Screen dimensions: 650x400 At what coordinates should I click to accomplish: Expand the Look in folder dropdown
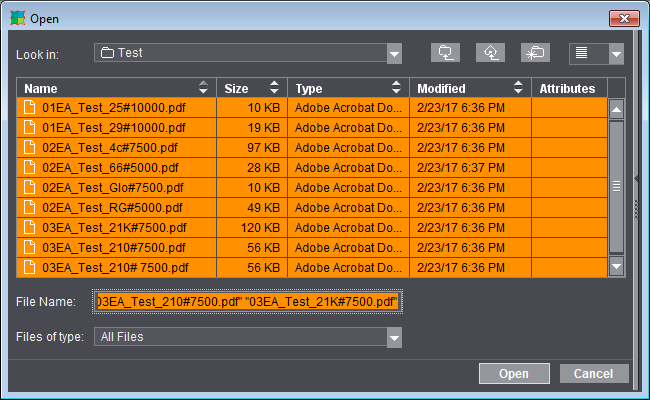pos(394,54)
